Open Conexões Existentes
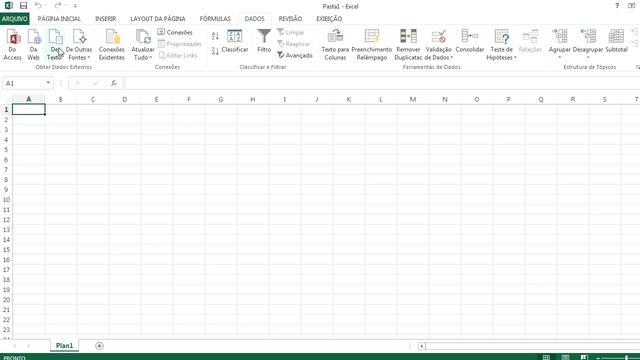640x360 pixels. (111, 45)
